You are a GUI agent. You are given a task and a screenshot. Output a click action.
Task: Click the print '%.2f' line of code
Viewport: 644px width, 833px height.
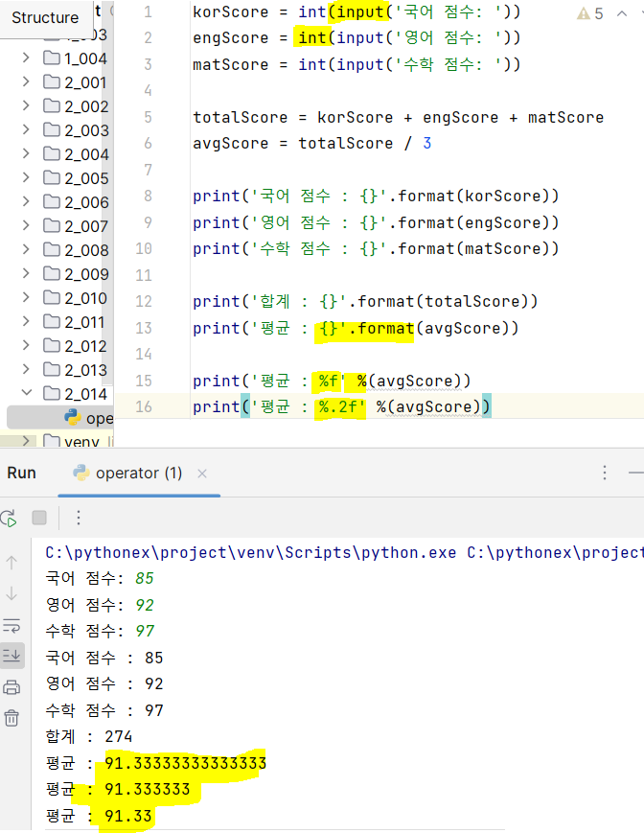coord(342,407)
